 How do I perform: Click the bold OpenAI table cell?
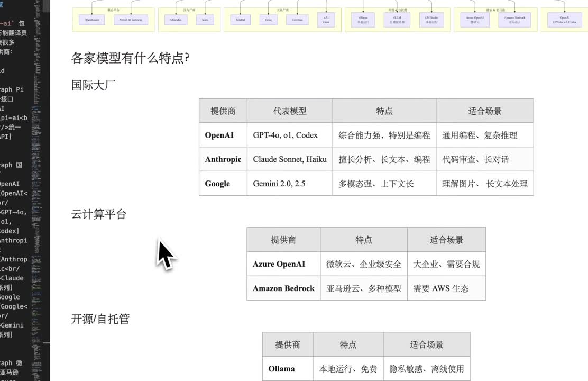(223, 135)
